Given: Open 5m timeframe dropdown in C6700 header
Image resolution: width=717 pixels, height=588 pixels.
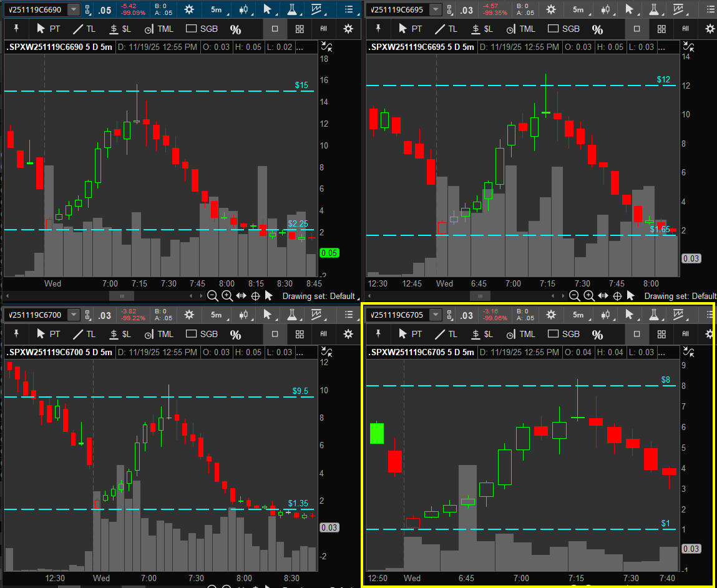Looking at the screenshot, I should pos(217,315).
